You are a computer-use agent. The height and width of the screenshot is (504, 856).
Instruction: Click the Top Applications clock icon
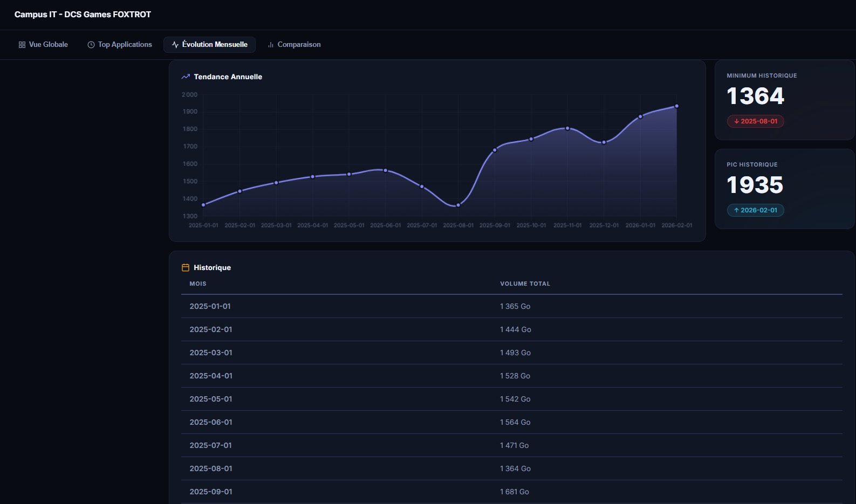tap(91, 45)
